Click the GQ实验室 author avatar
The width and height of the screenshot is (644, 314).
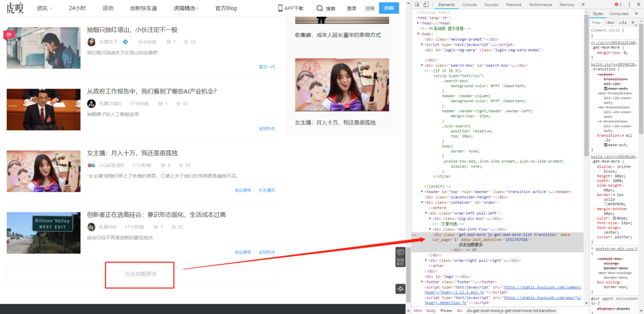[x=91, y=166]
